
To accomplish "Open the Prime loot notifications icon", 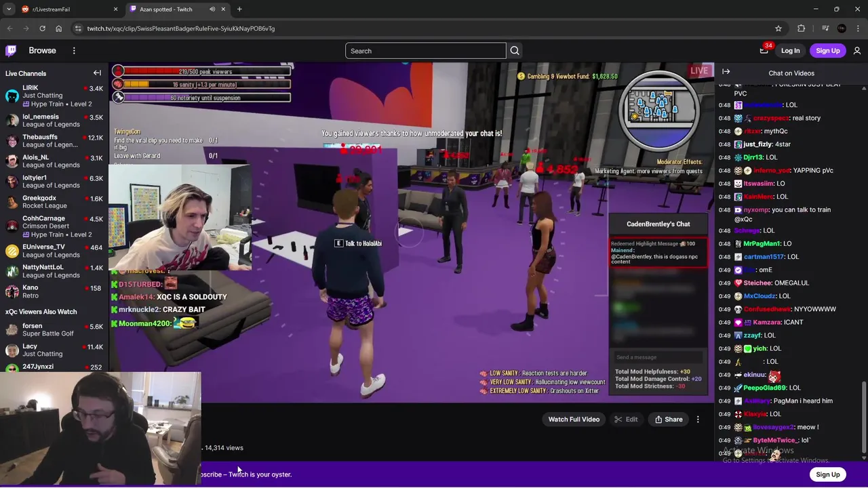I will (764, 51).
